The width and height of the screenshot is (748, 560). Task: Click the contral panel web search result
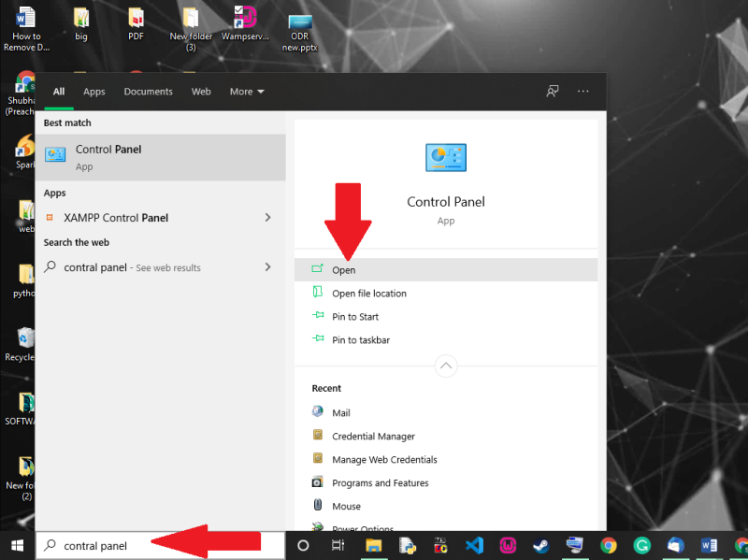coord(160,267)
